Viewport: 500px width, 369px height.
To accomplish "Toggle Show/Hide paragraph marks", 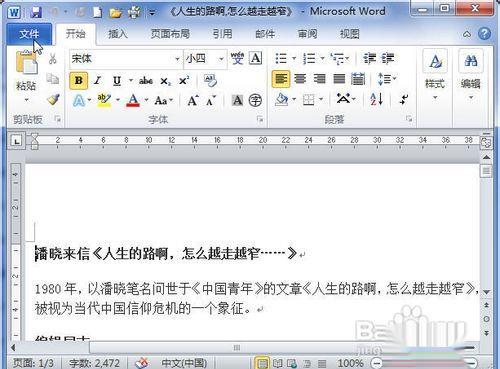I will pos(404,99).
